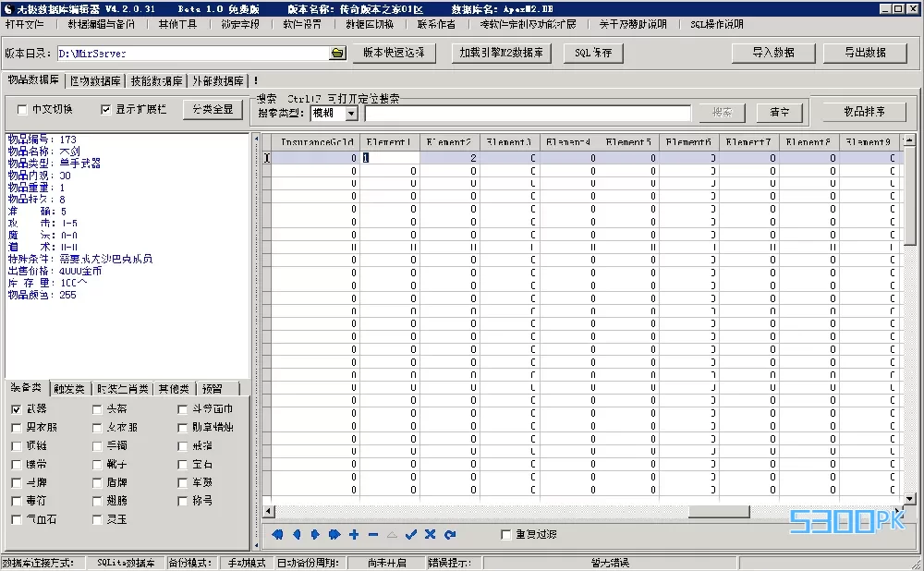
Task: Enable 重复过滤 duplicate filter checkbox
Action: point(505,534)
